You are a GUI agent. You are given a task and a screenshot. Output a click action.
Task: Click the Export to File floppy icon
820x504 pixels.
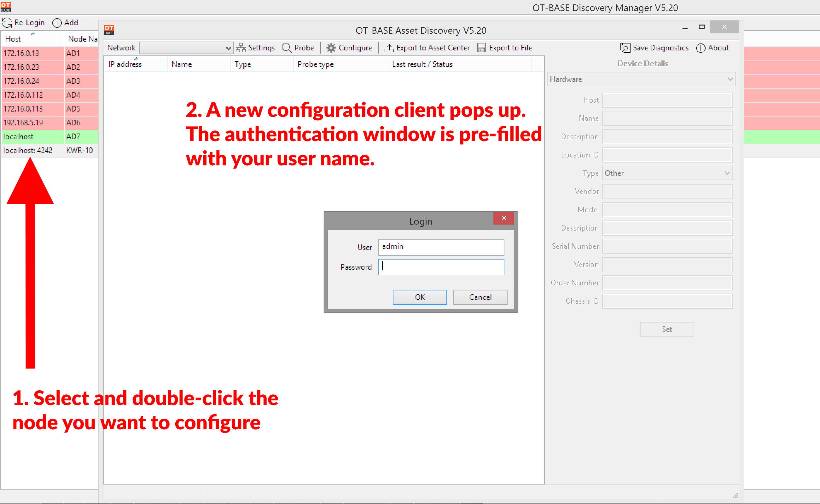pyautogui.click(x=481, y=48)
